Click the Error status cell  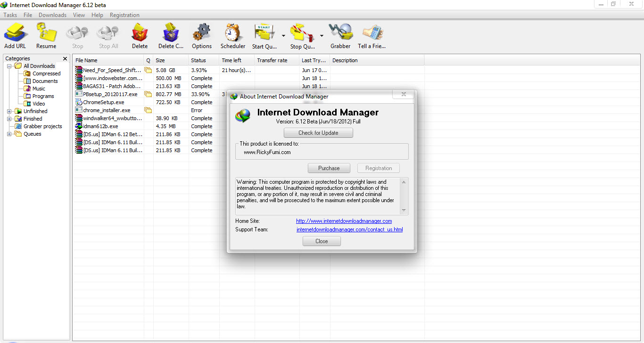[x=197, y=110]
